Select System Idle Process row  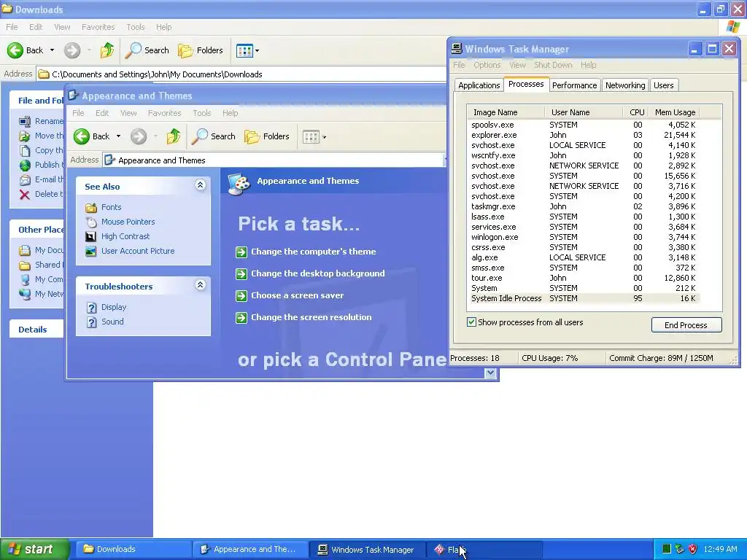pos(584,298)
